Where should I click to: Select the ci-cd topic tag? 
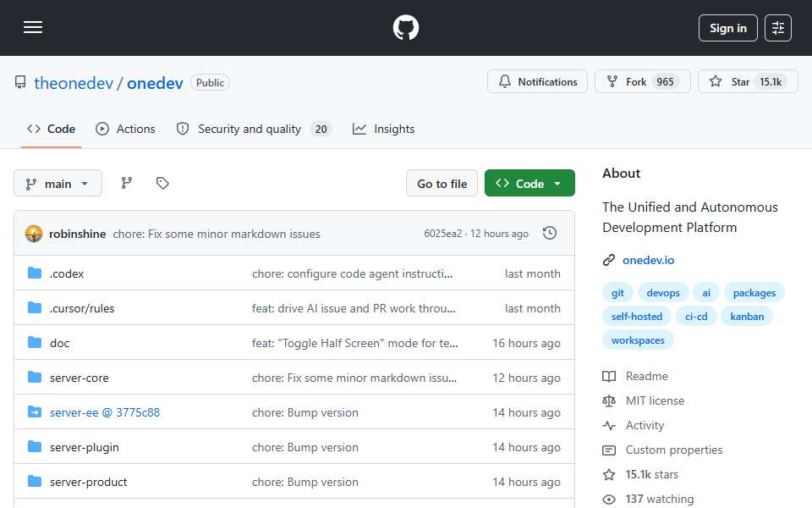[696, 316]
